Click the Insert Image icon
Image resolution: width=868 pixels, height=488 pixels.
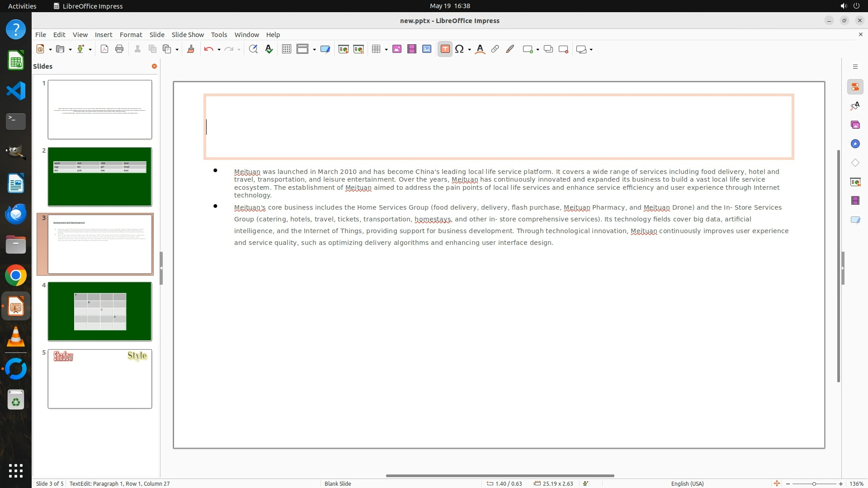pyautogui.click(x=397, y=49)
